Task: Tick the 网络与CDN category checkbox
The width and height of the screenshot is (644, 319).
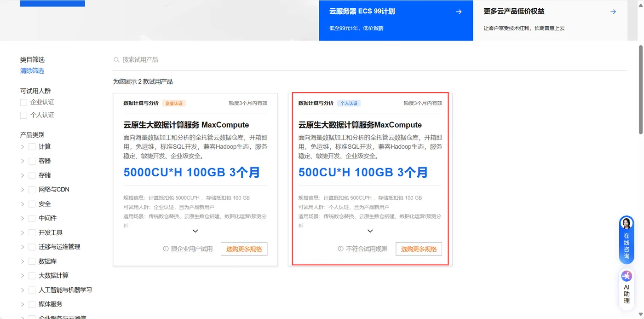Action: click(x=32, y=190)
